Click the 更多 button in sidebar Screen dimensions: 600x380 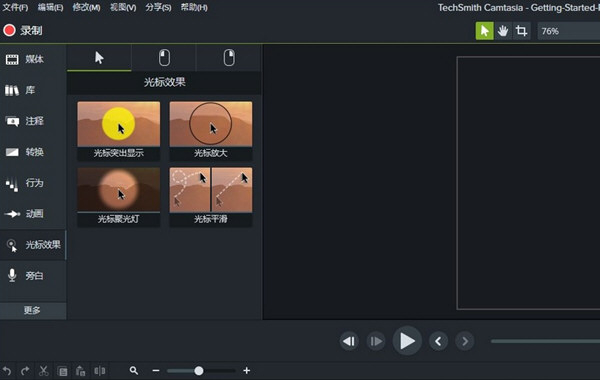[x=33, y=310]
